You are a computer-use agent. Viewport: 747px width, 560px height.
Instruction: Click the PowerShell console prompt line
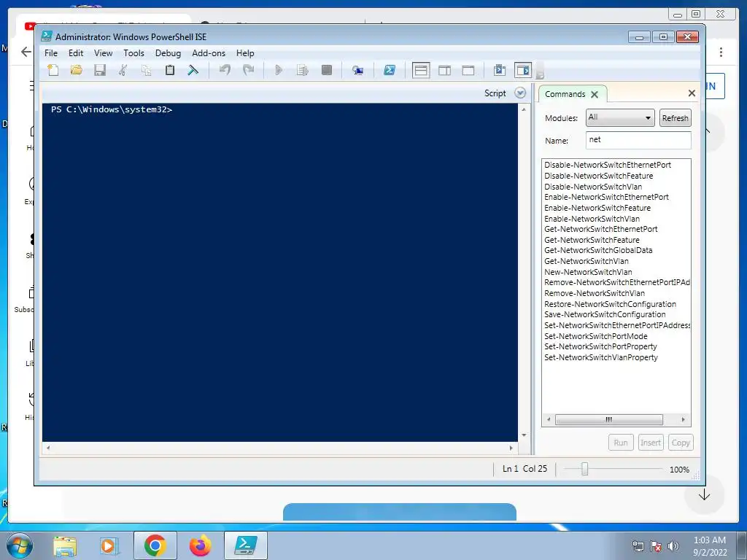[x=112, y=109]
